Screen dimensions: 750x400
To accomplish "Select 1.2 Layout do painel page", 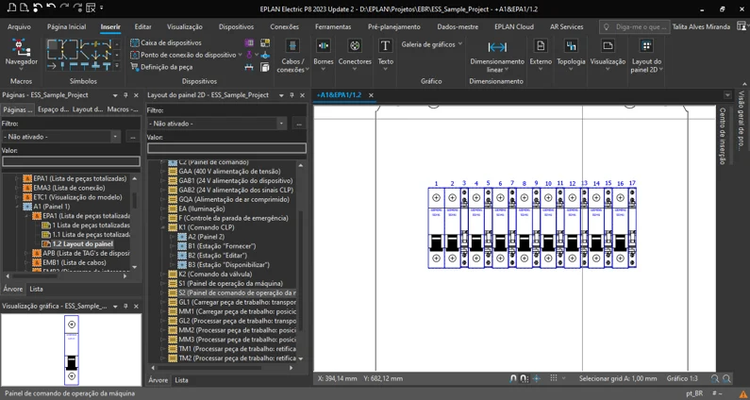I will 83,244.
